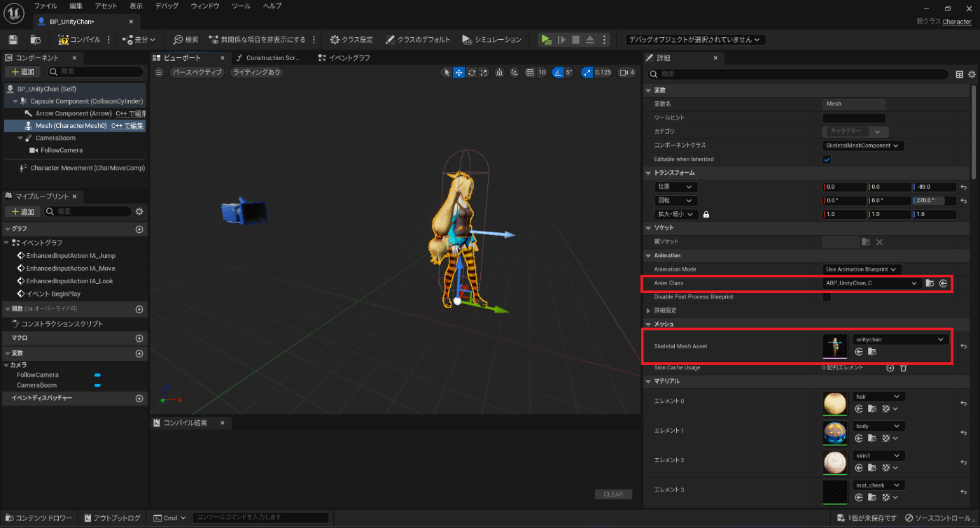
Task: Add new variable with 変数 plus icon
Action: (x=139, y=353)
